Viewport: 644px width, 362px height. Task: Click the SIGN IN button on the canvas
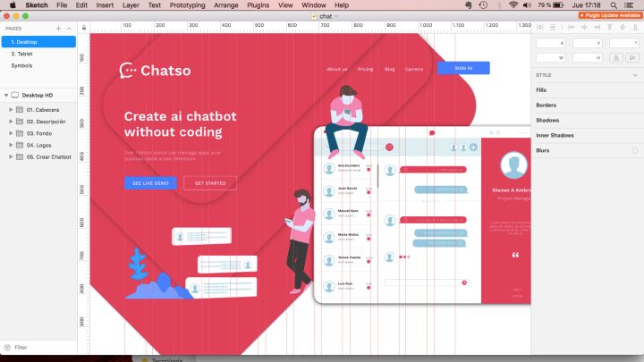click(463, 68)
